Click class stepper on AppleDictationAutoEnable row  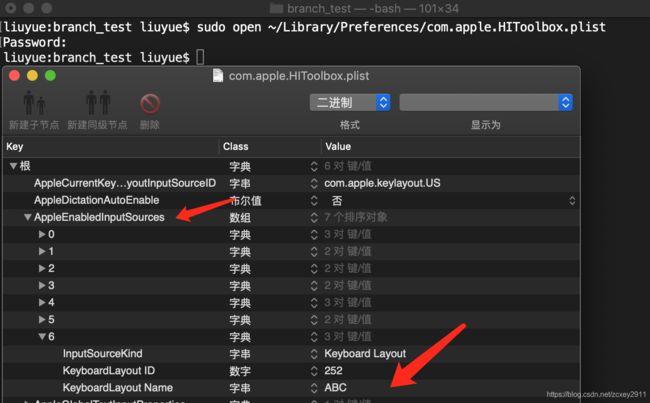tap(314, 201)
